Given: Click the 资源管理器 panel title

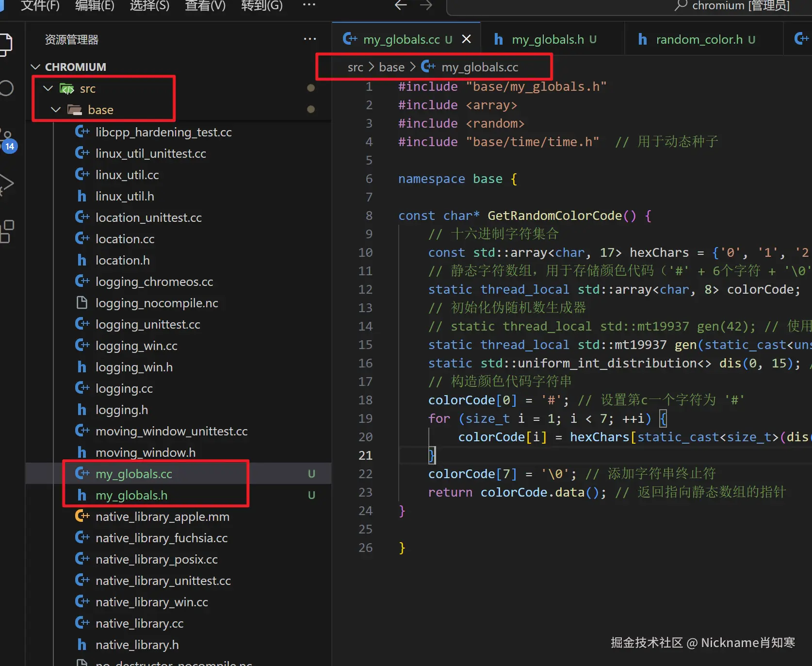Looking at the screenshot, I should [x=72, y=39].
